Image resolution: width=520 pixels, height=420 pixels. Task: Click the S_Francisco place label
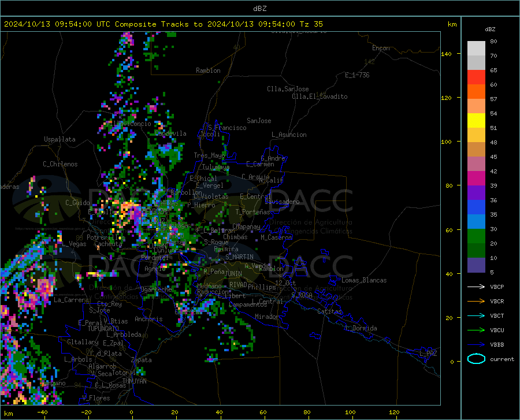(x=227, y=128)
